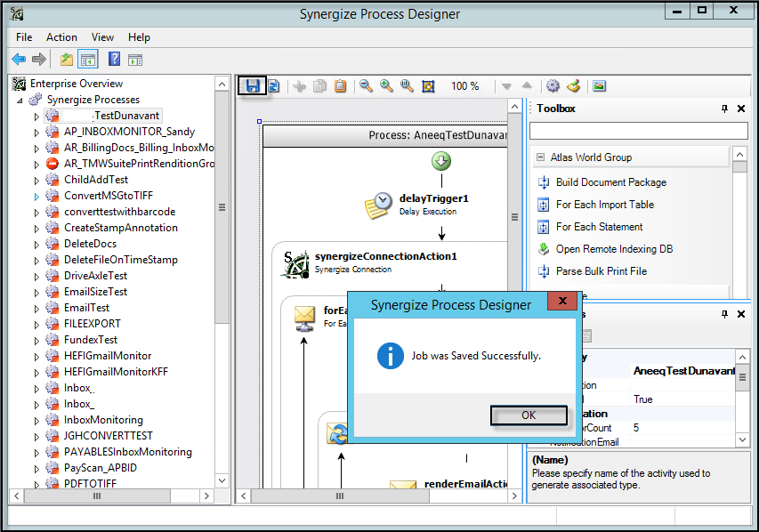This screenshot has height=532, width=759.
Task: Click the blue Help question mark icon
Action: [x=114, y=59]
